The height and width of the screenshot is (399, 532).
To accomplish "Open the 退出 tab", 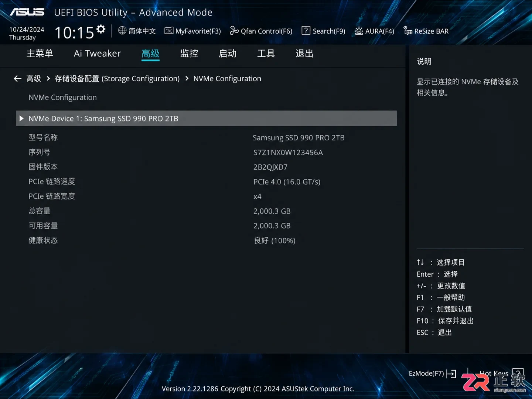I will coord(304,54).
